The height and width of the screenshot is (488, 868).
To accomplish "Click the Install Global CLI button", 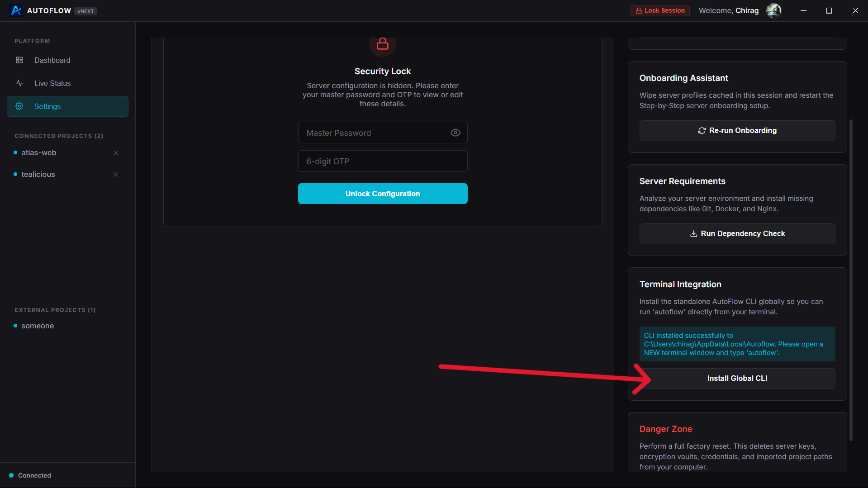I will point(737,379).
